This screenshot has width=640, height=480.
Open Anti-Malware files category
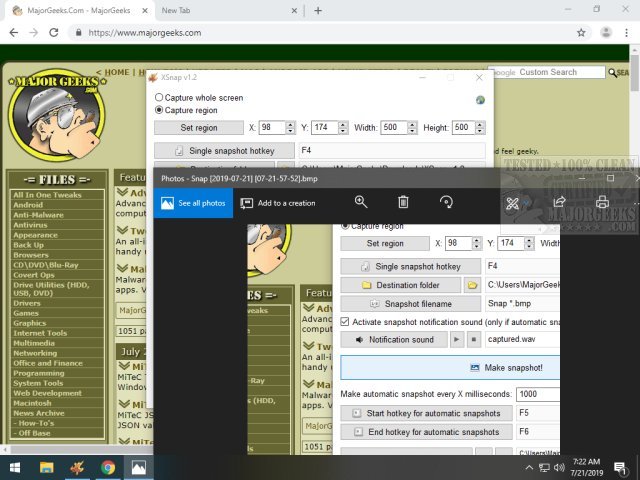click(x=38, y=215)
